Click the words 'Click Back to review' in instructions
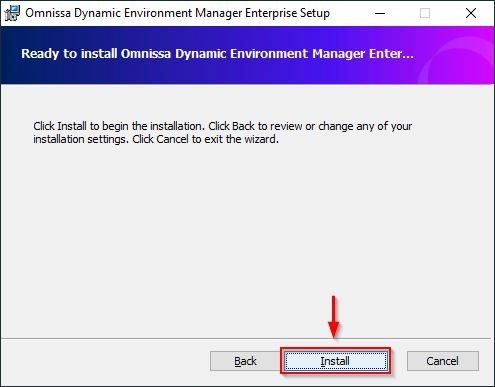The width and height of the screenshot is (495, 387). pos(255,126)
